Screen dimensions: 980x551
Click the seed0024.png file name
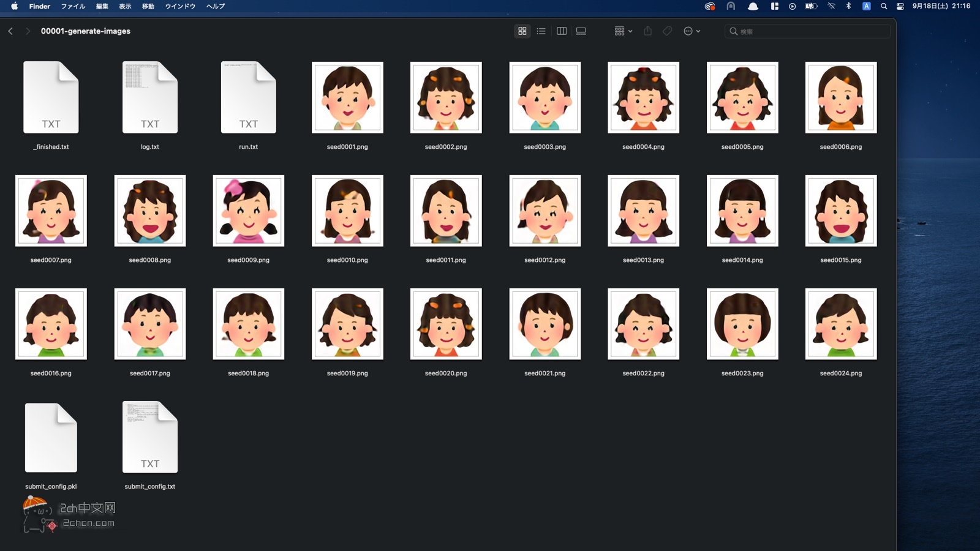pos(841,373)
